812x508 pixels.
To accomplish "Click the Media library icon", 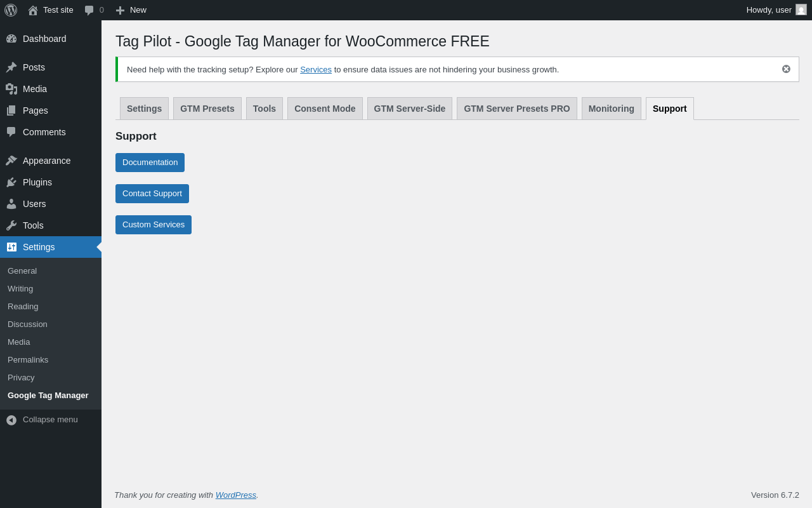I will click(x=11, y=89).
